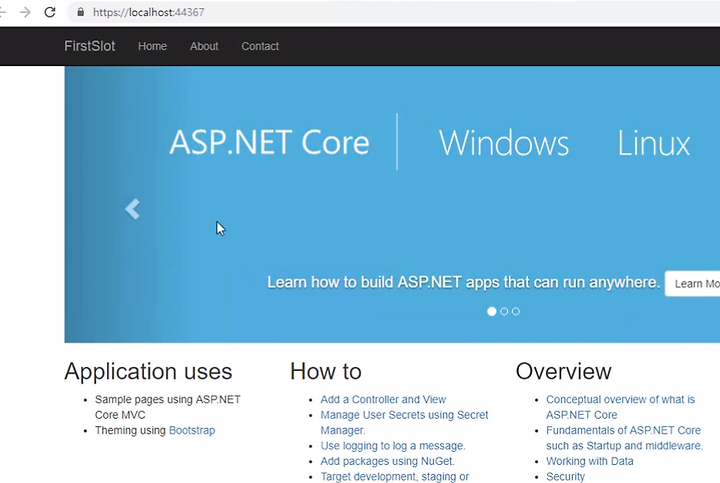Open Fundamentals of ASP.NET Core link
This screenshot has width=720, height=483.
[624, 438]
